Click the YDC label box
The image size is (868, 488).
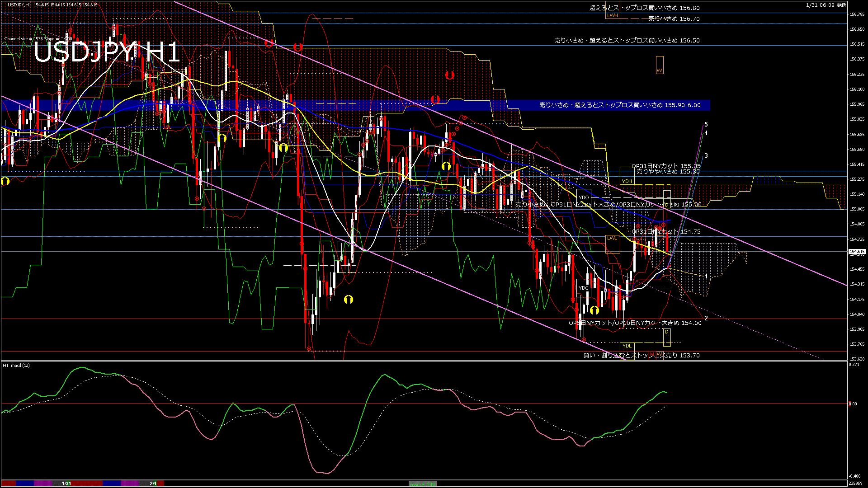(584, 288)
